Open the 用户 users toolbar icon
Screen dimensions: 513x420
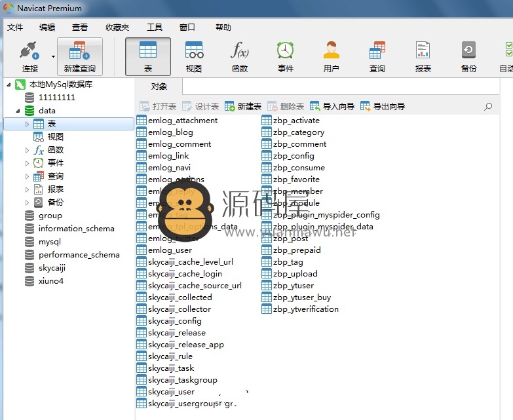pyautogui.click(x=331, y=56)
